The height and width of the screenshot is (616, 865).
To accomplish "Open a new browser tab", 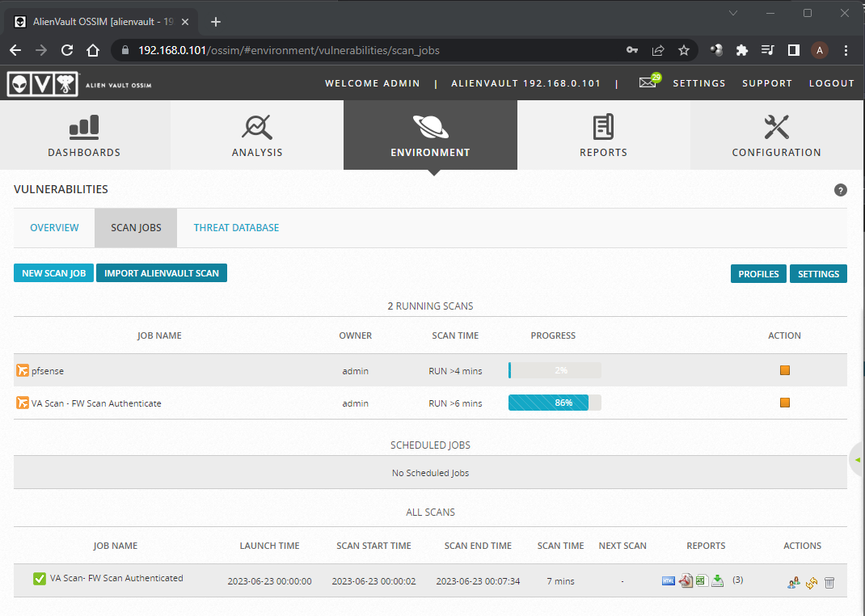I will pyautogui.click(x=216, y=22).
